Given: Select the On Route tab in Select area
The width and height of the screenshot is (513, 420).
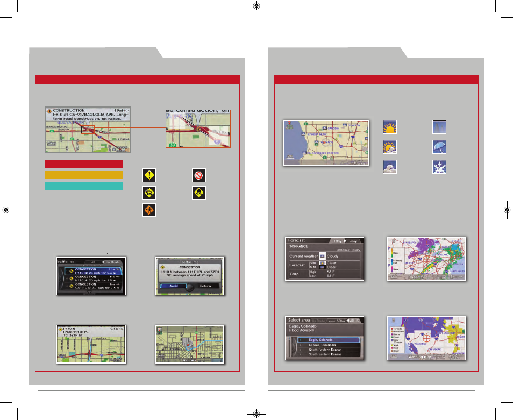Looking at the screenshot, I should tap(319, 321).
